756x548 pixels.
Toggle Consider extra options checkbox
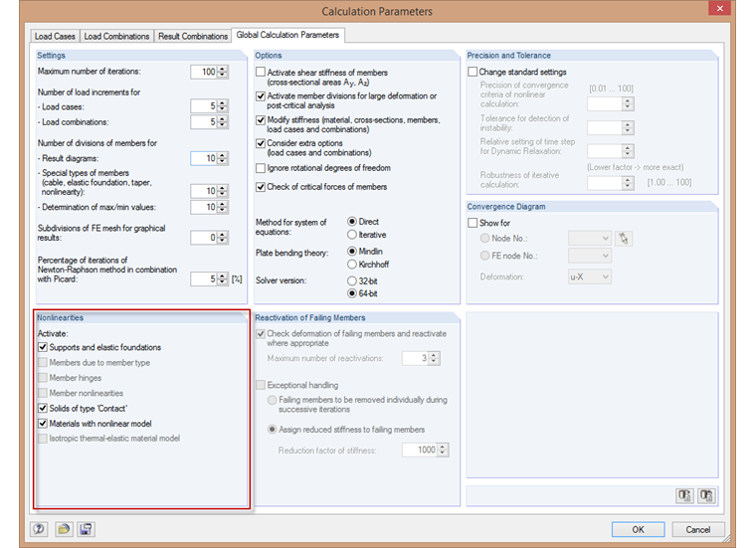coord(261,143)
